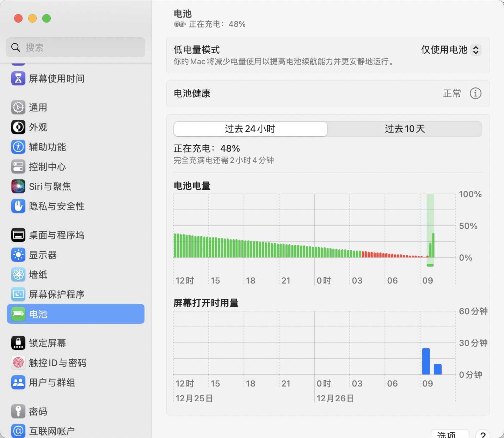Screen dimensions: 504x438
Task: Open Appearance (外观) settings icon
Action: (18, 127)
